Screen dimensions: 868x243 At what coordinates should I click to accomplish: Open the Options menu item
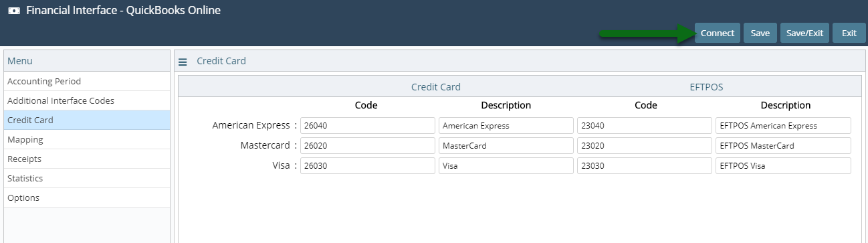tap(87, 197)
